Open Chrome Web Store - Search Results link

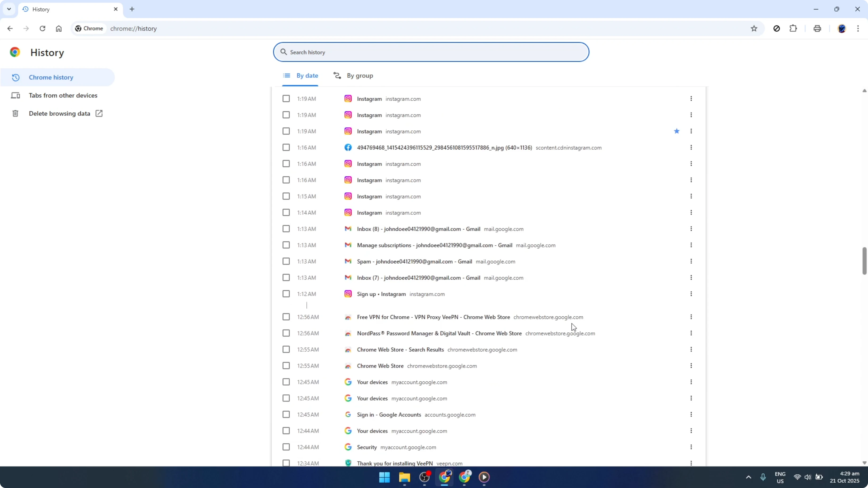click(400, 350)
